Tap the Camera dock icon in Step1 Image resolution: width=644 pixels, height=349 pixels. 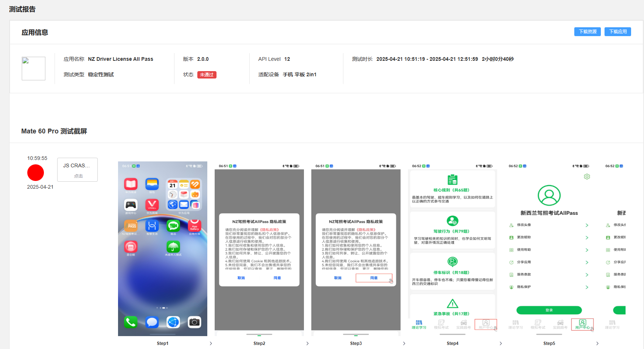194,322
